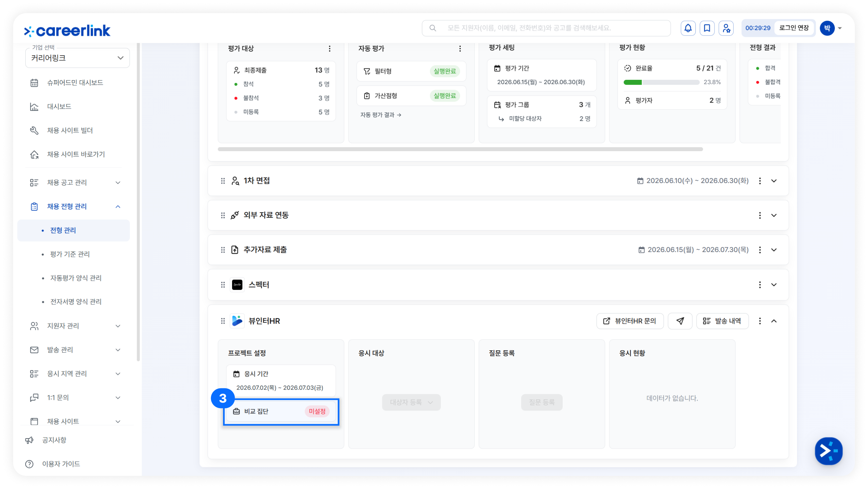The image size is (868, 489).
Task: Collapse the 채용 전형 관리 menu
Action: 118,207
